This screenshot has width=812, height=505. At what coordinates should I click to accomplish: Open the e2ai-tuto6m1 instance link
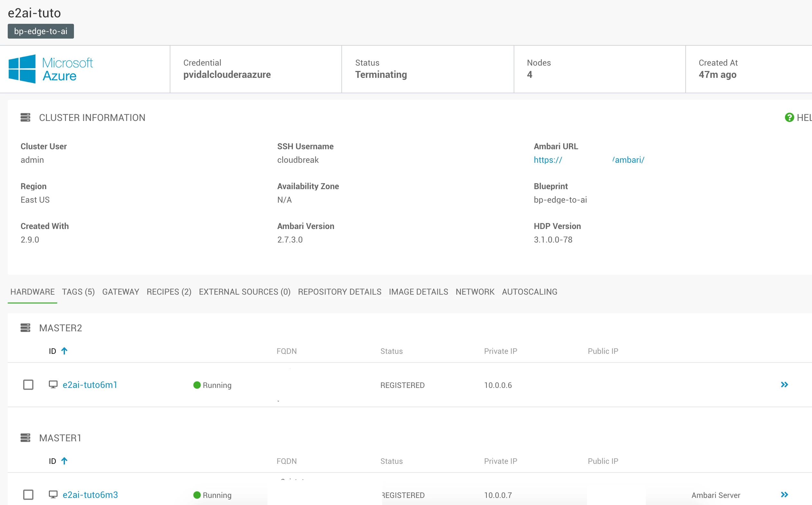90,385
